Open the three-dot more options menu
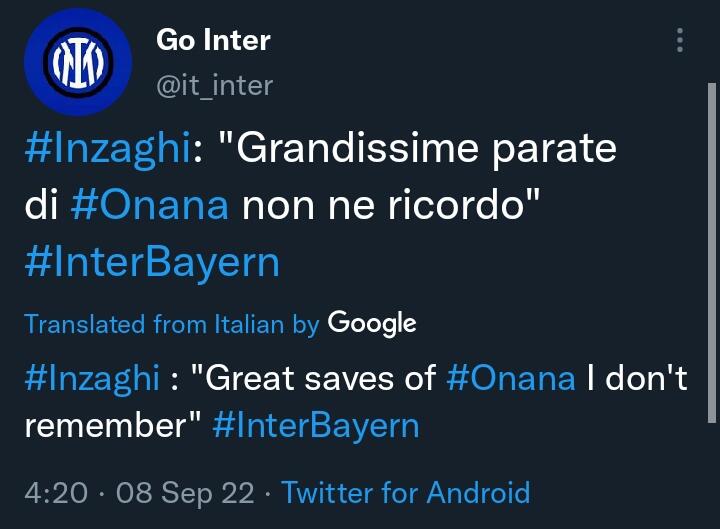Screen dimensions: 720x529 point(680,41)
